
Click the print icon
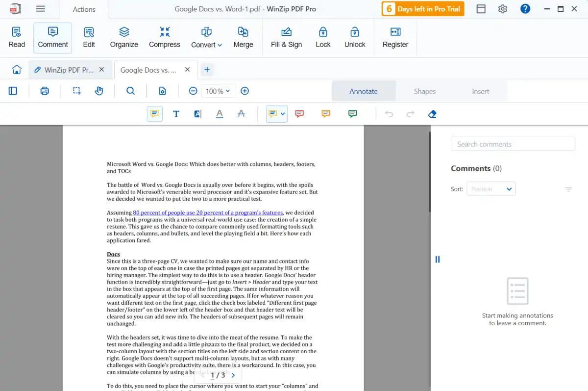point(45,91)
